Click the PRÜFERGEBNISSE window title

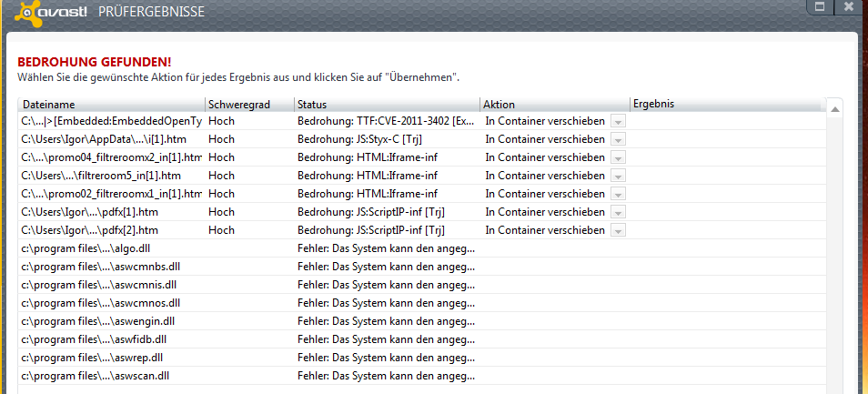[152, 12]
